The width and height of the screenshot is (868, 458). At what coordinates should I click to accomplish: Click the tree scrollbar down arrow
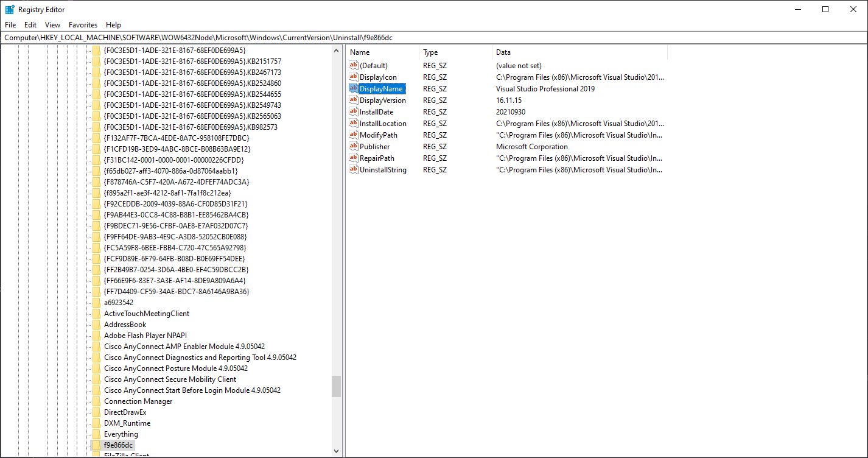(337, 451)
